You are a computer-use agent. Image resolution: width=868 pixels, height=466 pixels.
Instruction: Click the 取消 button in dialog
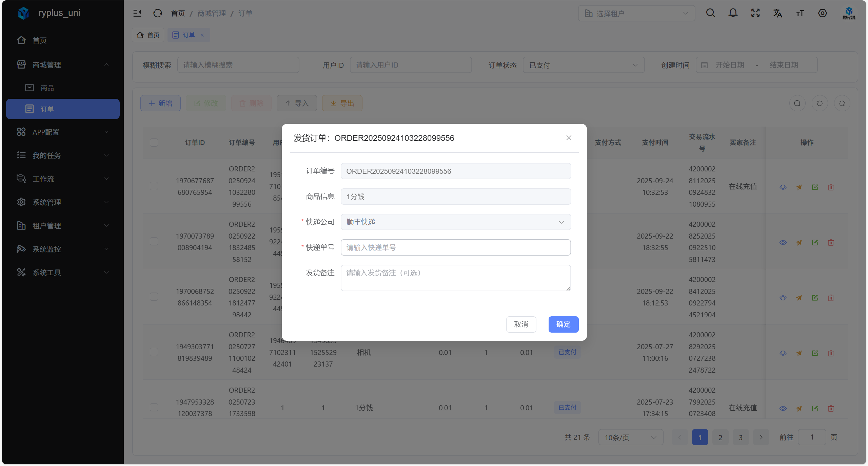[x=521, y=324]
